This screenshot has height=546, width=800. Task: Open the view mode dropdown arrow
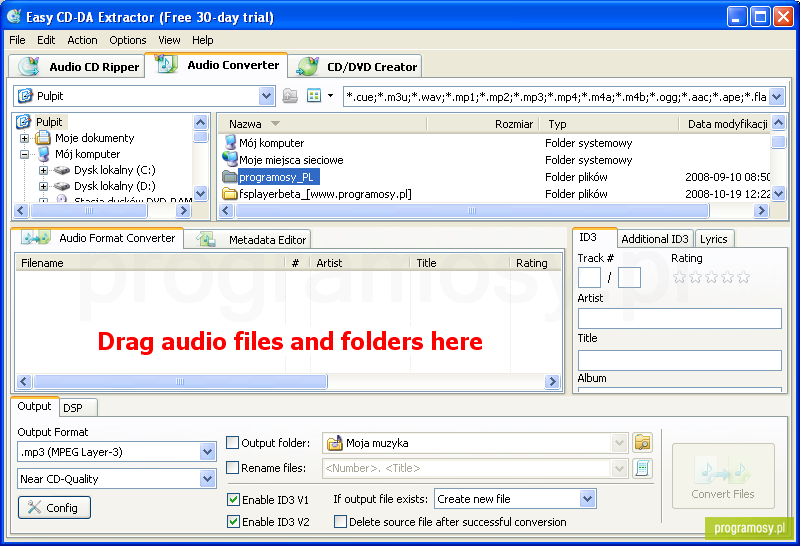tap(331, 96)
